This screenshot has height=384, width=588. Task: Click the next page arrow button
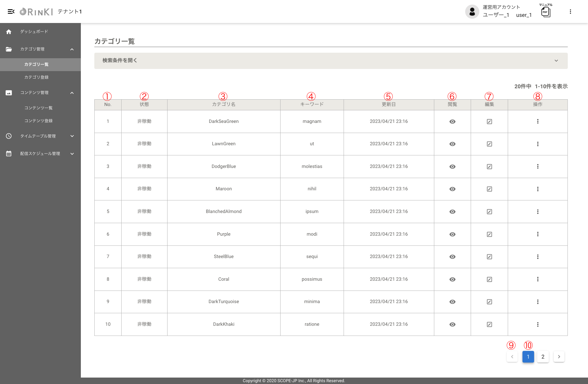pyautogui.click(x=559, y=357)
